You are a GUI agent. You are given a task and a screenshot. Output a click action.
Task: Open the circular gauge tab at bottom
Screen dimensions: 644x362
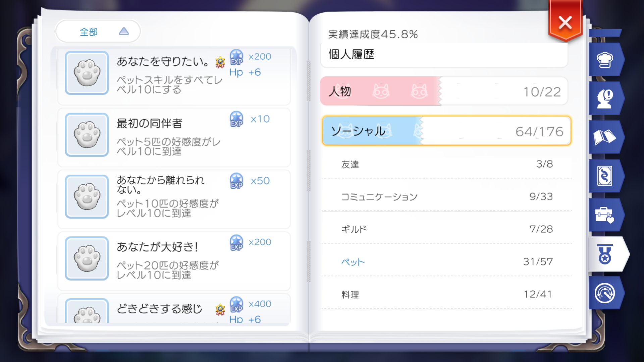[x=605, y=293]
